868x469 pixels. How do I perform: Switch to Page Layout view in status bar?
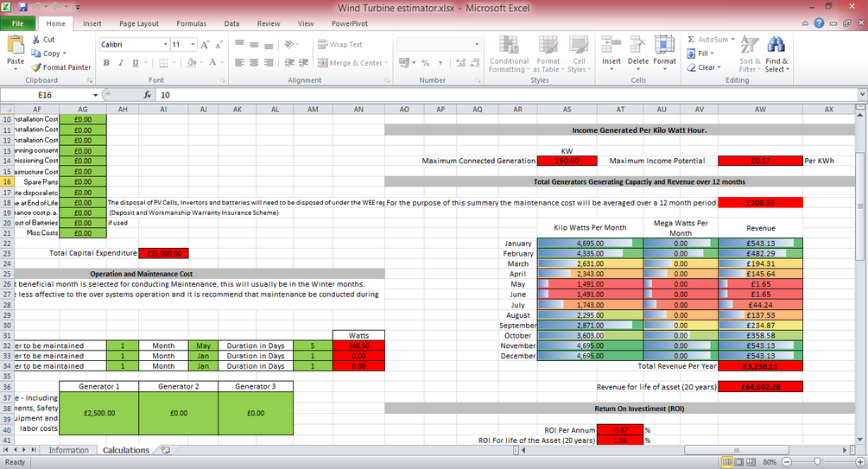pyautogui.click(x=739, y=462)
